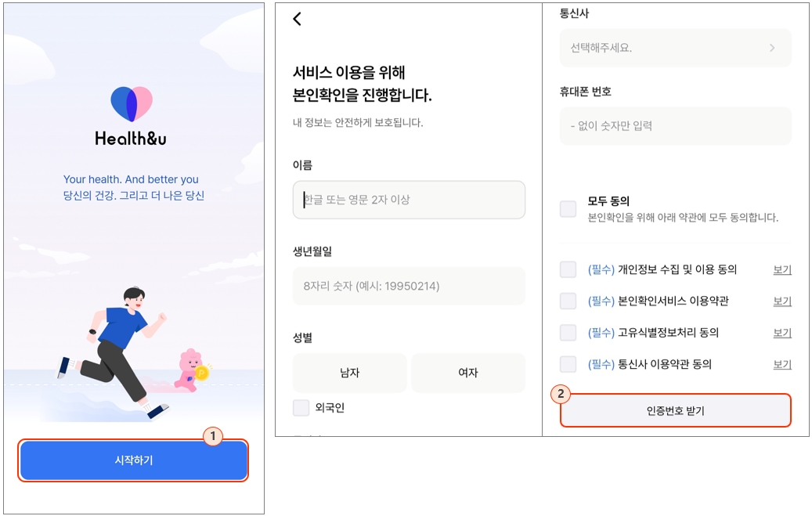
Task: Click the Health&u heart logo
Action: click(x=132, y=104)
